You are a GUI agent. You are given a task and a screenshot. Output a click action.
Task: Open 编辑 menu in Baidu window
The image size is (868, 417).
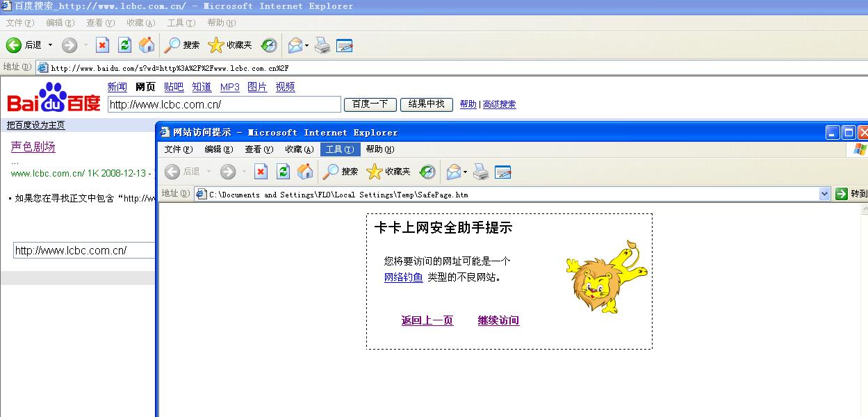[x=60, y=23]
